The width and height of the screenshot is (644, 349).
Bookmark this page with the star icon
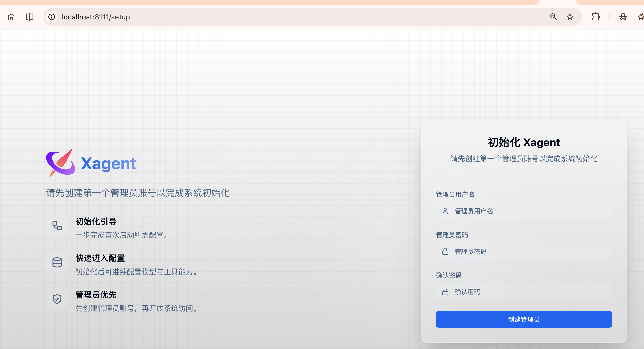570,17
